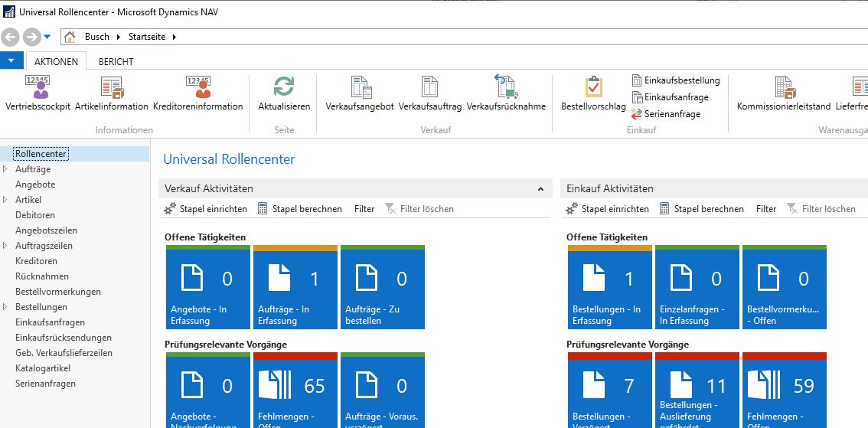Open dropdown arrow after Startseite
Image resolution: width=868 pixels, height=428 pixels.
coord(175,37)
